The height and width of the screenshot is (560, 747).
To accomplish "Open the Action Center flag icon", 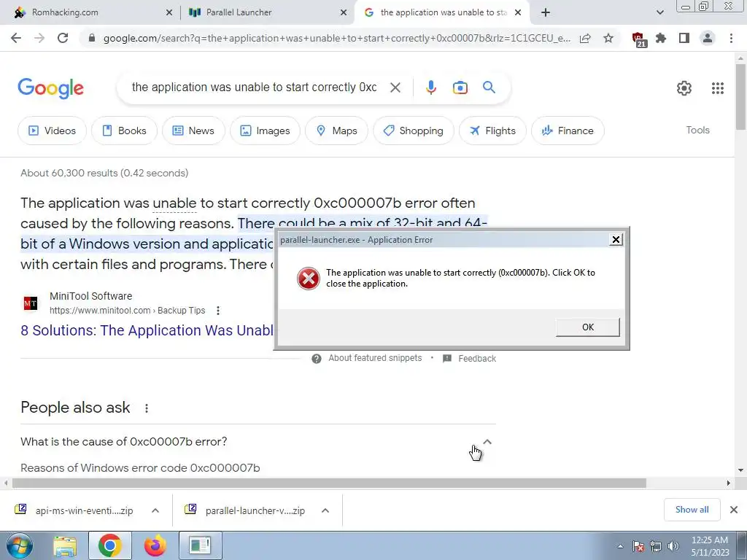I will tap(638, 546).
